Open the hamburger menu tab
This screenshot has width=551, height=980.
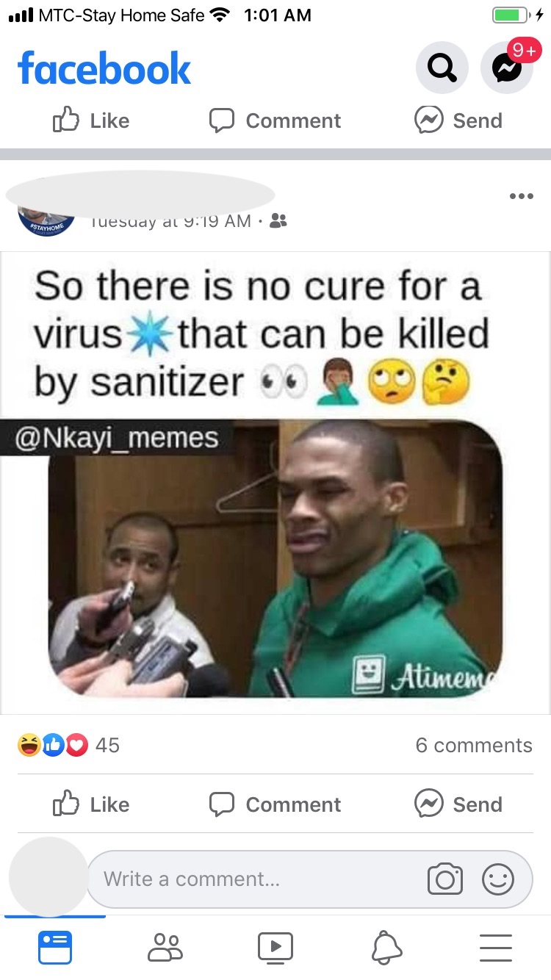[x=496, y=947]
